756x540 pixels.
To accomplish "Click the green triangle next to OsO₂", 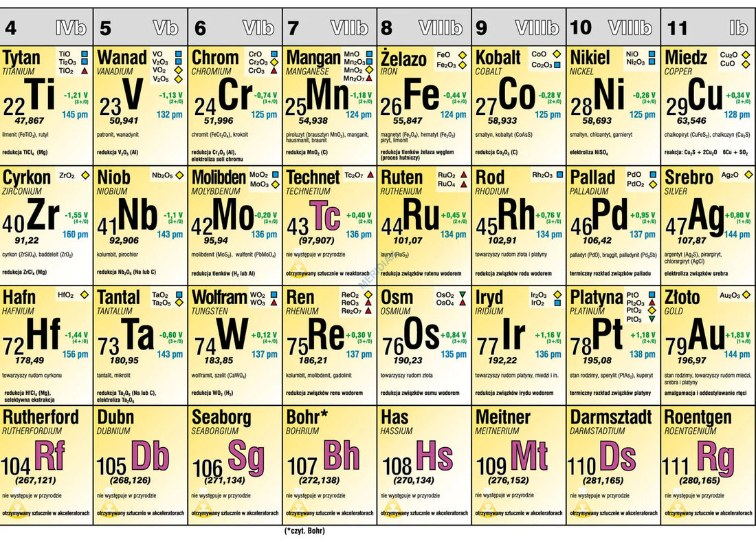I will (x=463, y=294).
